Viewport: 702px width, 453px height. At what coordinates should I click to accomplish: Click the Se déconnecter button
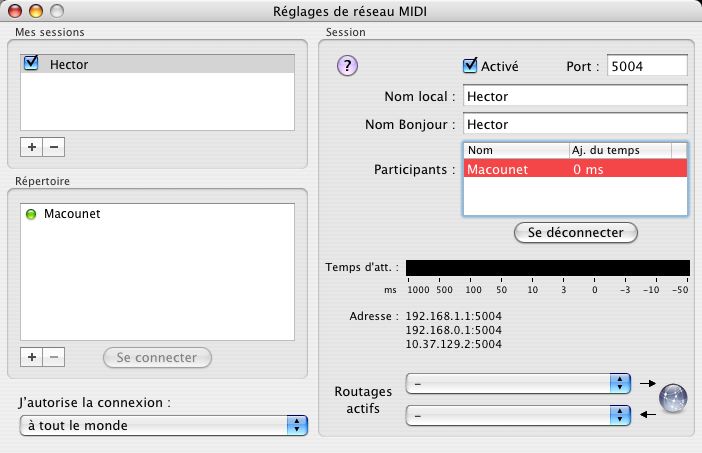point(575,232)
